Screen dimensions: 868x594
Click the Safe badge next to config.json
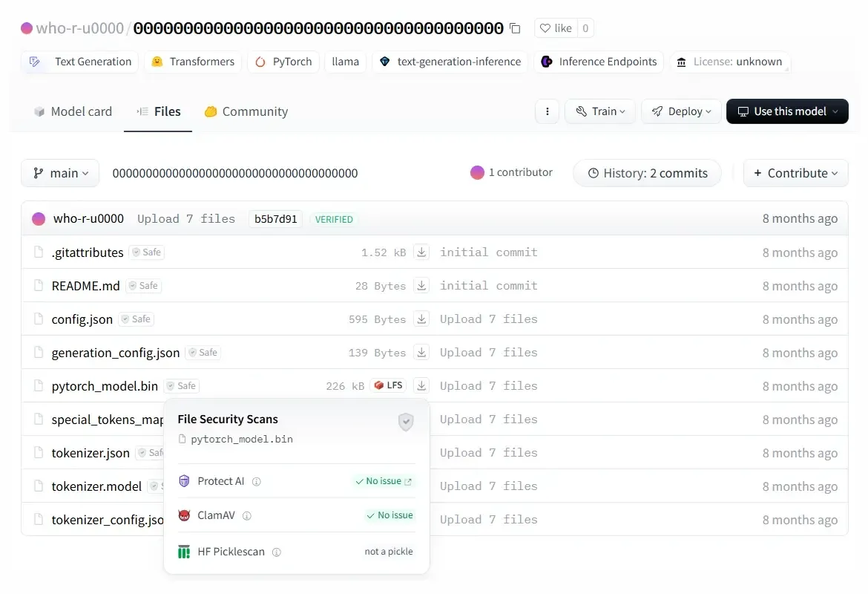coord(137,319)
